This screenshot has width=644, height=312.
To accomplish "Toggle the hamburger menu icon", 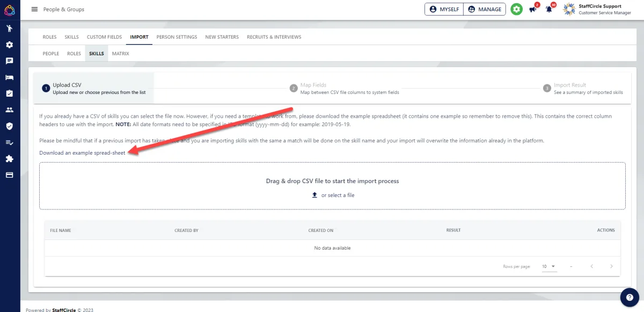I will (35, 9).
